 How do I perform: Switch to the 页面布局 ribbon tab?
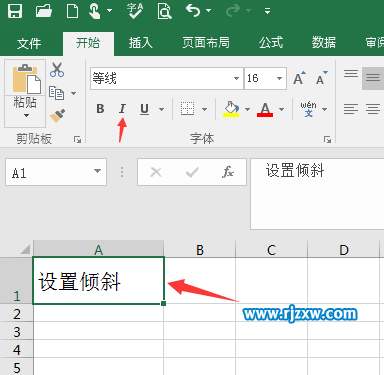coord(206,43)
